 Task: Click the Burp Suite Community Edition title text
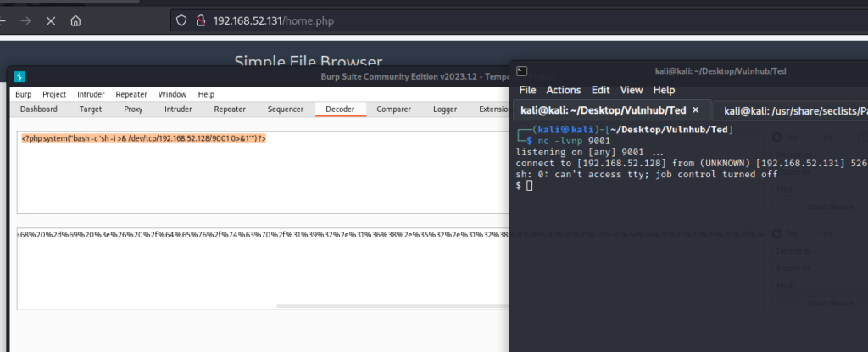pyautogui.click(x=415, y=77)
